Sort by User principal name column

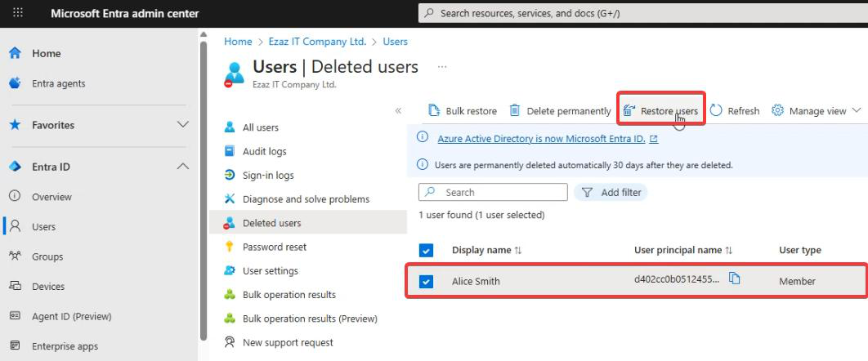[x=683, y=251]
